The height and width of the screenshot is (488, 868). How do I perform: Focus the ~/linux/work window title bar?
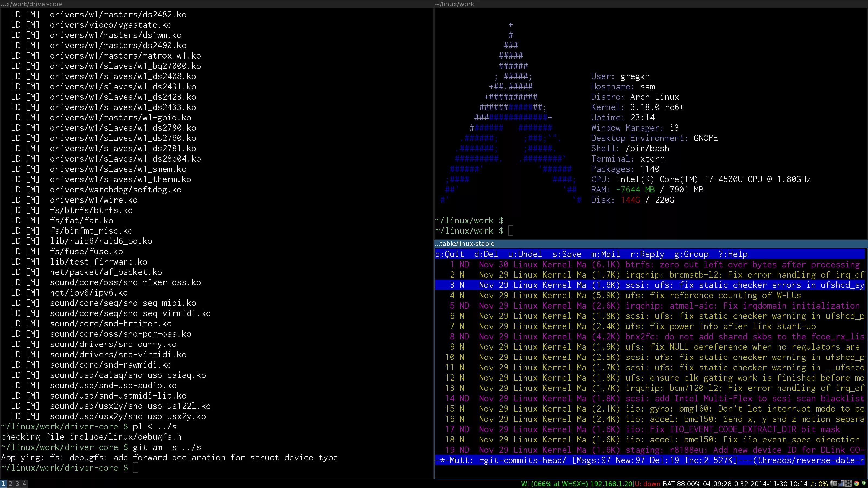pos(651,4)
